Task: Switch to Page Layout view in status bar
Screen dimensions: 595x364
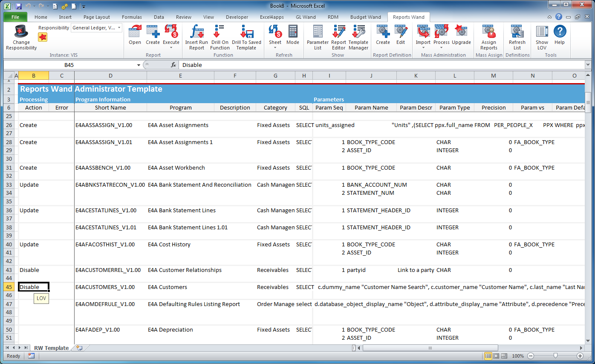Action: (x=496, y=356)
